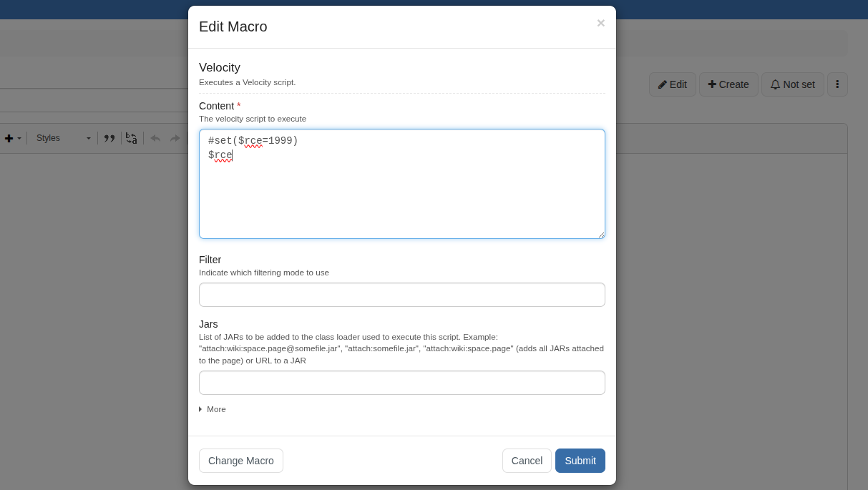Click the 'Velocity' macro title text

tap(220, 67)
